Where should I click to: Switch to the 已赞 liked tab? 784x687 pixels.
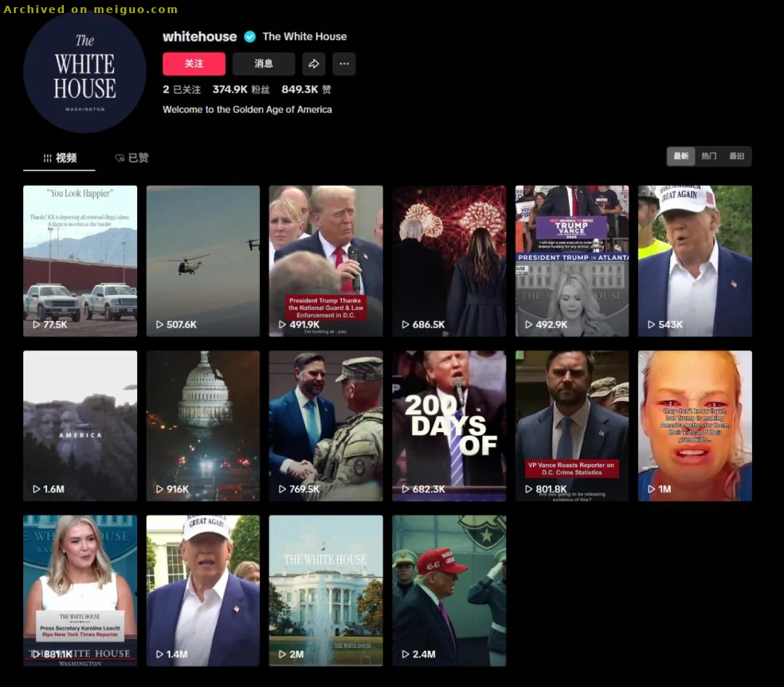(132, 158)
